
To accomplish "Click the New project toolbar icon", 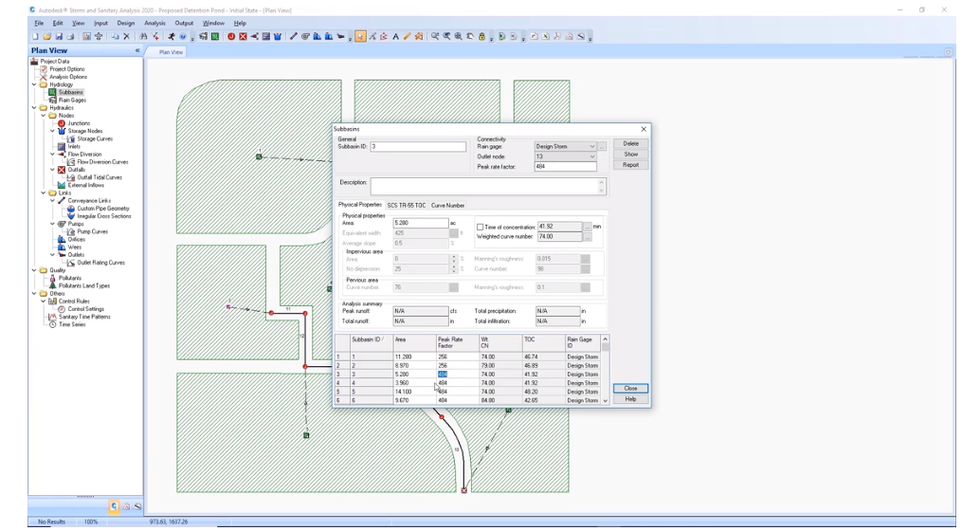I will click(36, 37).
